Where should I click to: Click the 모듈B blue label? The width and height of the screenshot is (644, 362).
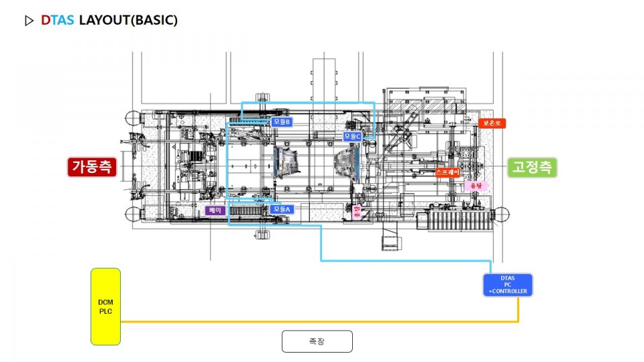tap(282, 122)
